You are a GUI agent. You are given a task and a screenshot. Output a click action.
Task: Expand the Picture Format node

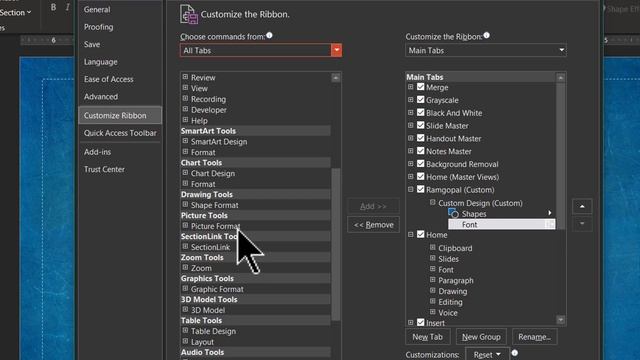[185, 225]
